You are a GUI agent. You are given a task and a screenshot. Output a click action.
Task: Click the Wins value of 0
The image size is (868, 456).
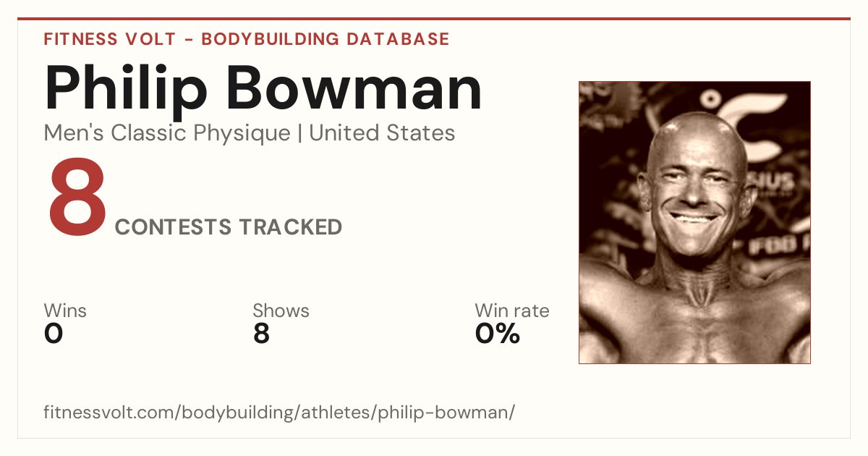54,334
